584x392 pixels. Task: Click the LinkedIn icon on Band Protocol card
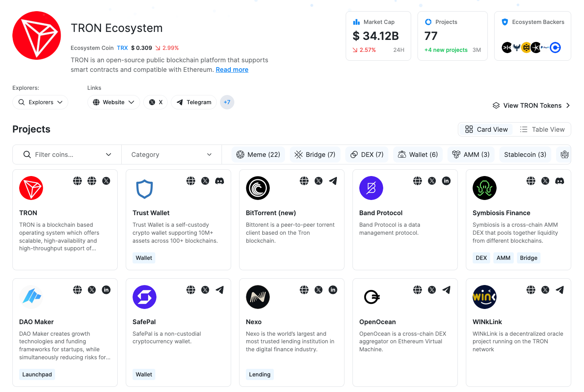[446, 180]
